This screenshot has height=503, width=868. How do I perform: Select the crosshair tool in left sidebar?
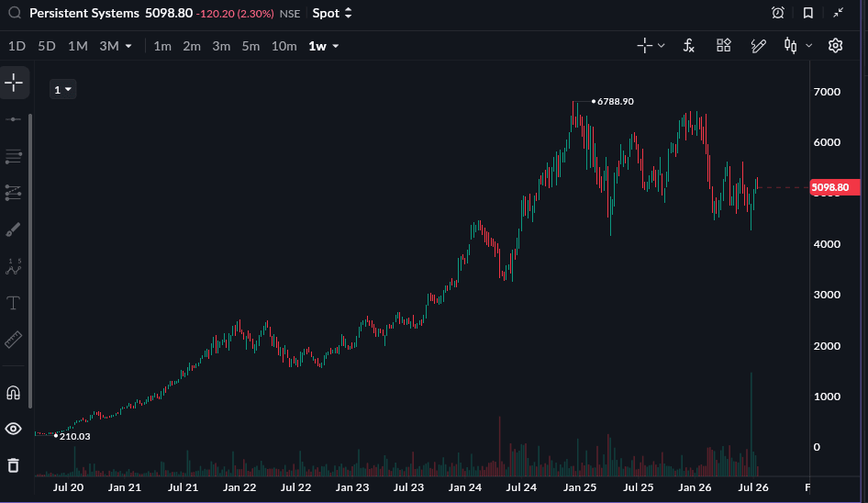tap(14, 84)
